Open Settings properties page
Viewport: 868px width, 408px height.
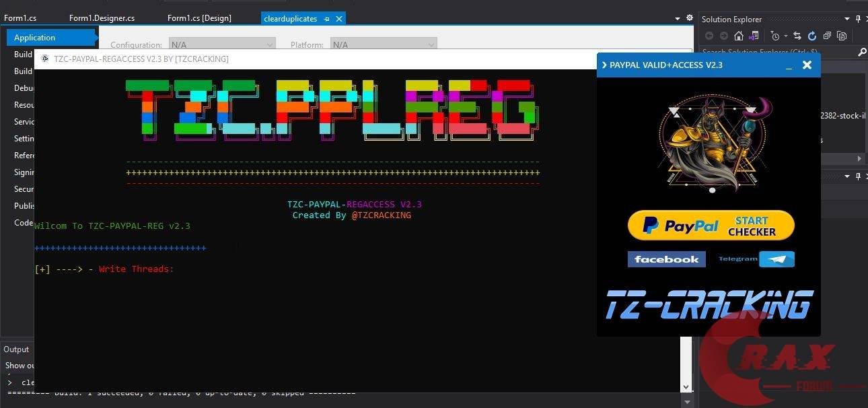pyautogui.click(x=24, y=139)
